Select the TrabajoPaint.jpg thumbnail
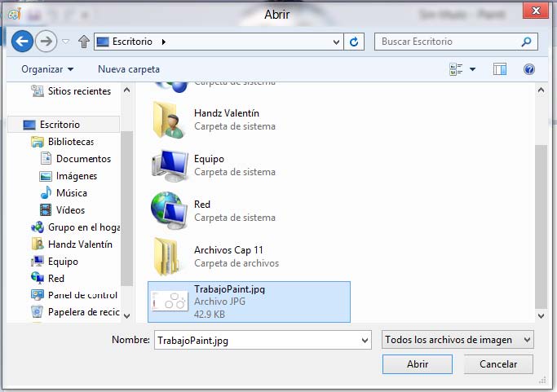The image size is (557, 392). 171,302
